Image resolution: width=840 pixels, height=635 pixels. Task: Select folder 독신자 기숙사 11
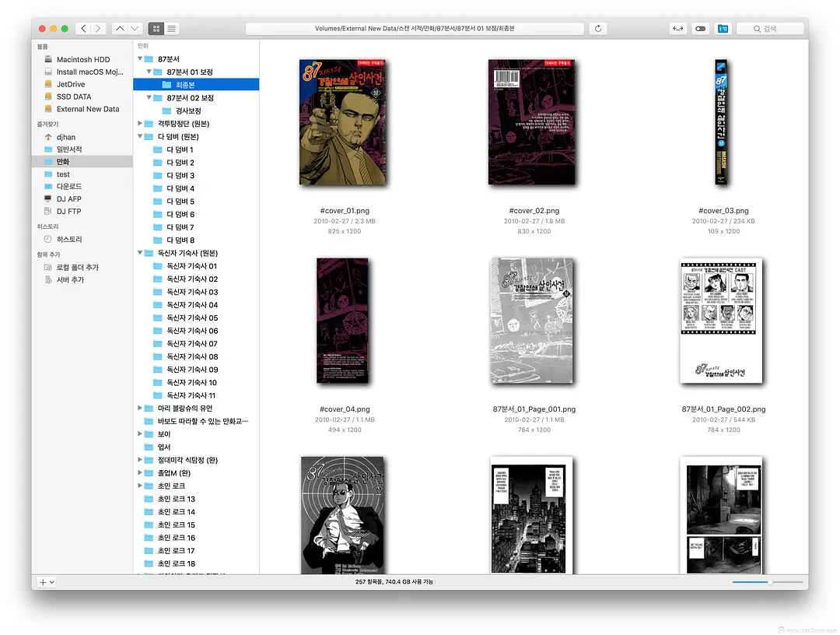pyautogui.click(x=196, y=395)
